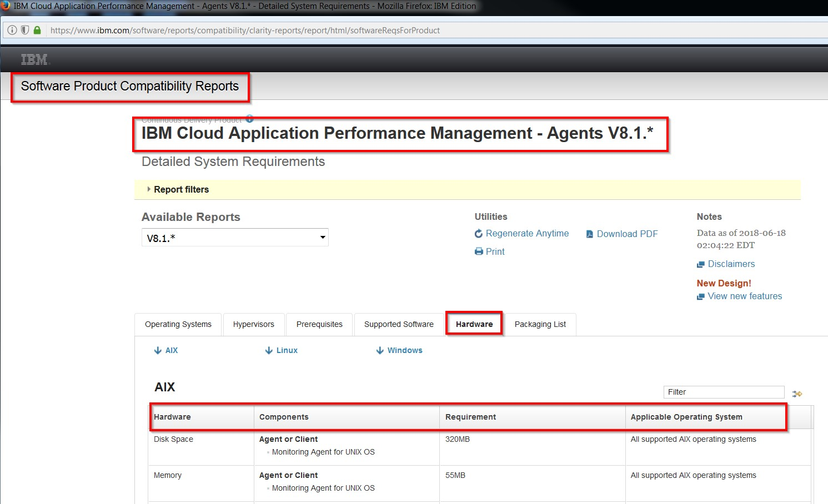This screenshot has height=504, width=828.
Task: Click the IBM logo in header
Action: pyautogui.click(x=34, y=59)
